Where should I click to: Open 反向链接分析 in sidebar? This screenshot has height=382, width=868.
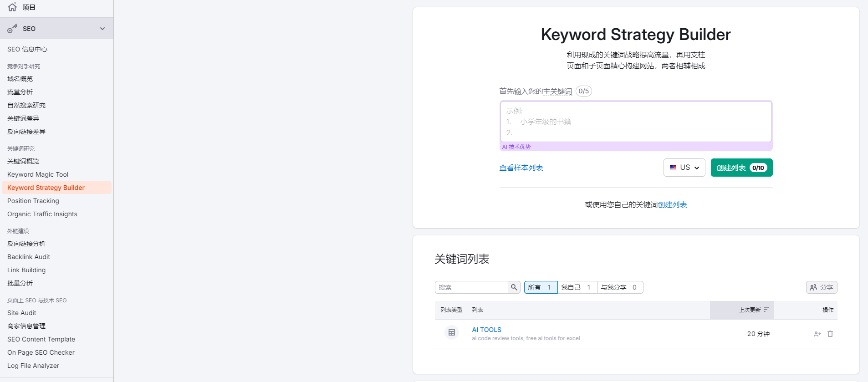pyautogui.click(x=26, y=244)
